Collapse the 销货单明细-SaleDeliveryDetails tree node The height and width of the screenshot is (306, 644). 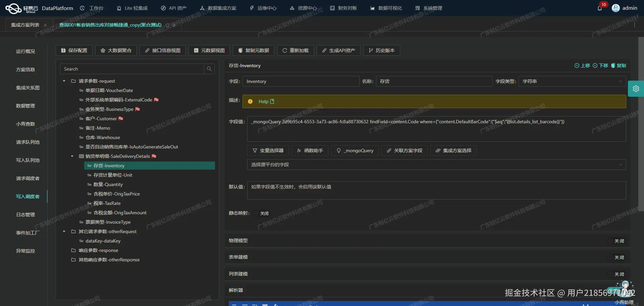coord(72,156)
